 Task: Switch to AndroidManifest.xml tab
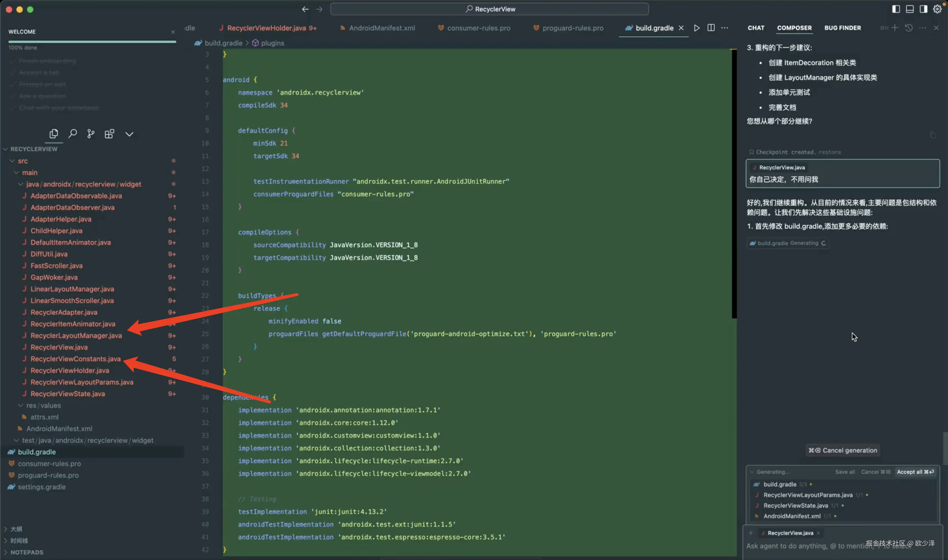click(377, 28)
